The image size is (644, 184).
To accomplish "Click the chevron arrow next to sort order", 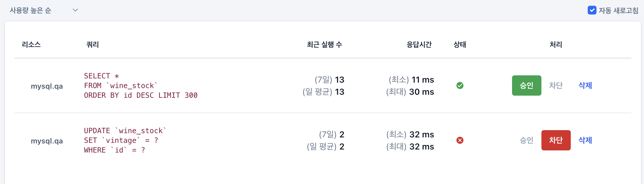I will point(75,10).
